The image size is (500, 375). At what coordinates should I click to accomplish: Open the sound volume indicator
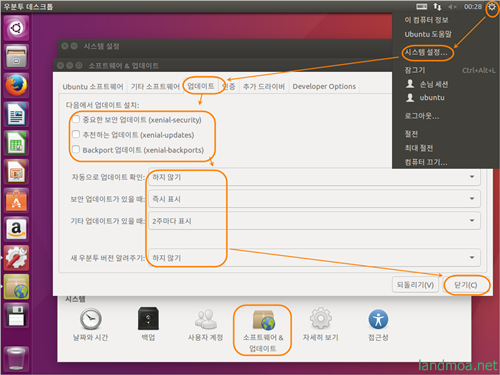click(x=452, y=7)
